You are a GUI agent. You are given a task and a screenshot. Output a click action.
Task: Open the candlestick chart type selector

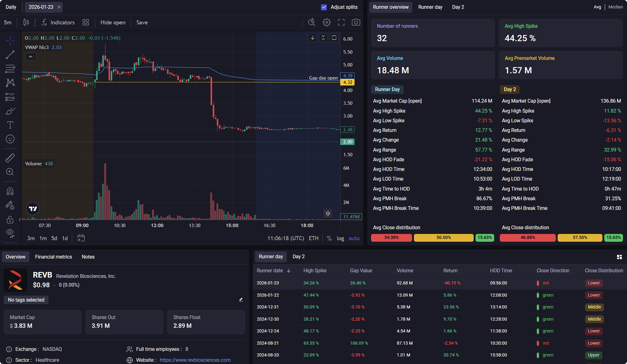click(26, 22)
